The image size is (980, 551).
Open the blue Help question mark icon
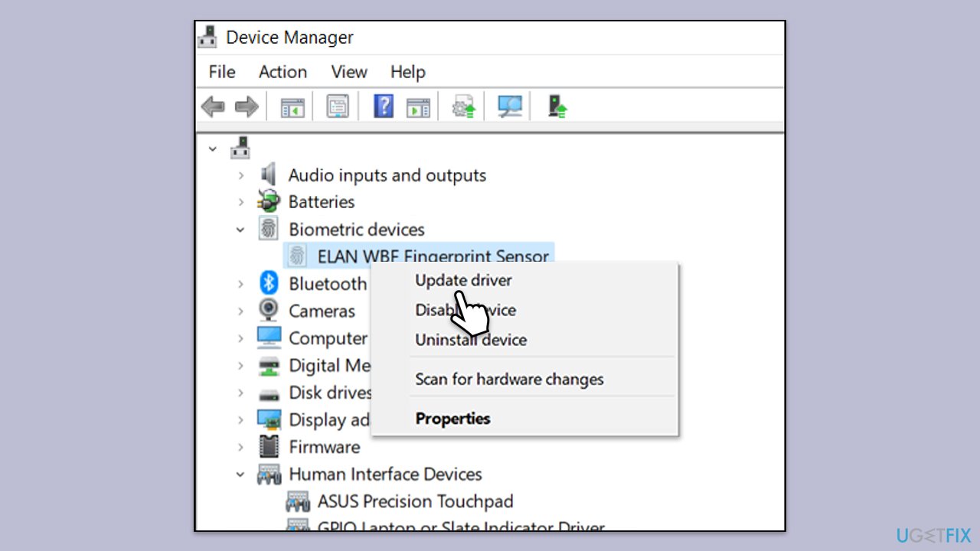384,106
